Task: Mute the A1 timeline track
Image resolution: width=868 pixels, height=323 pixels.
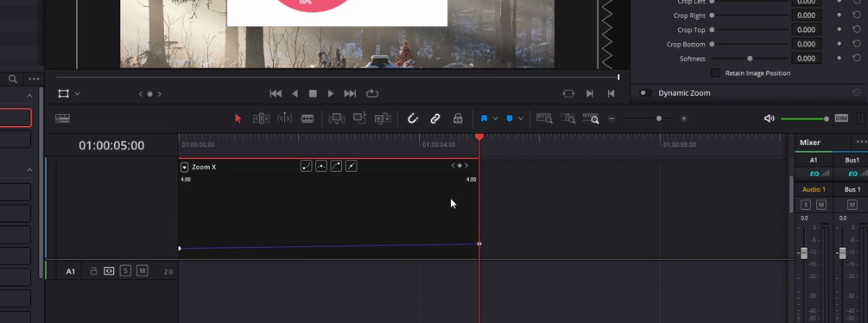Action: (x=143, y=271)
